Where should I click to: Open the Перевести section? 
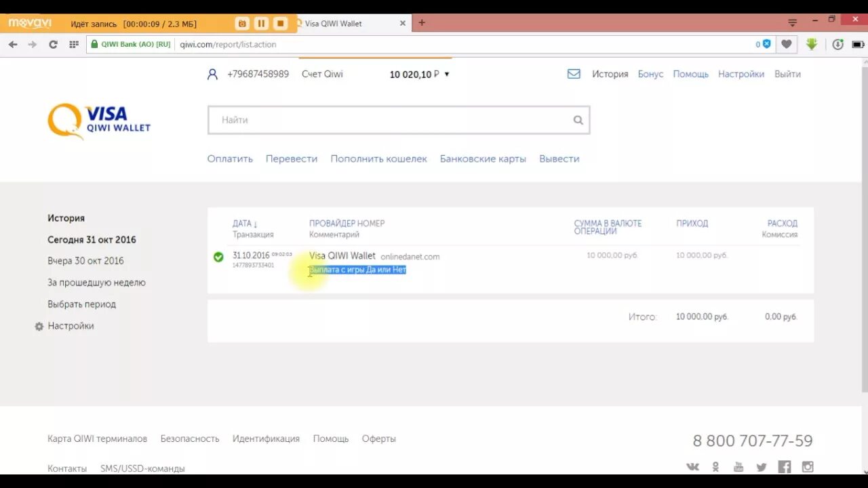pyautogui.click(x=292, y=159)
